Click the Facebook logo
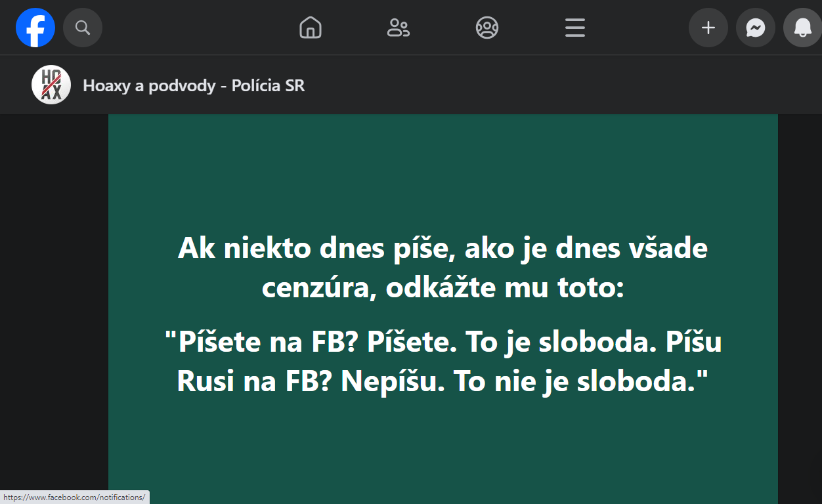The width and height of the screenshot is (822, 504). 35,28
